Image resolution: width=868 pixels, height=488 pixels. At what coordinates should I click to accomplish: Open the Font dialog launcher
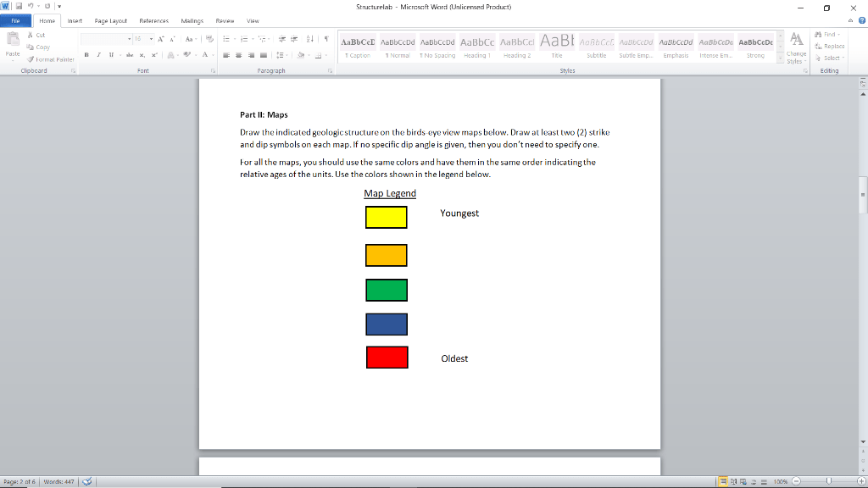pyautogui.click(x=213, y=71)
